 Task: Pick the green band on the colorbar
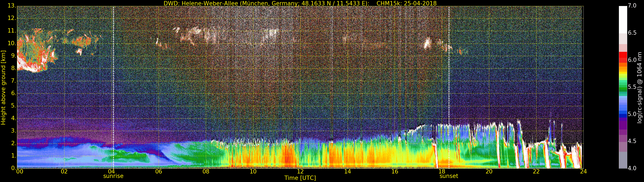[x=623, y=87]
